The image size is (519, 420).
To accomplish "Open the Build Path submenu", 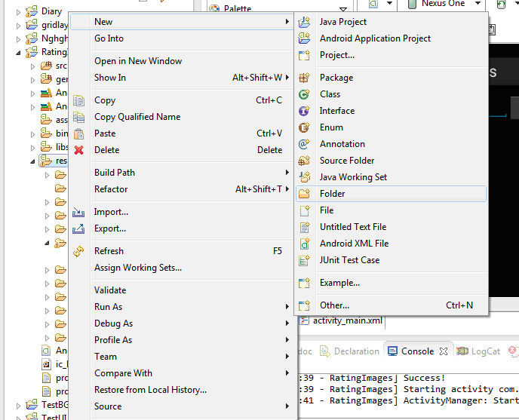I will (181, 173).
